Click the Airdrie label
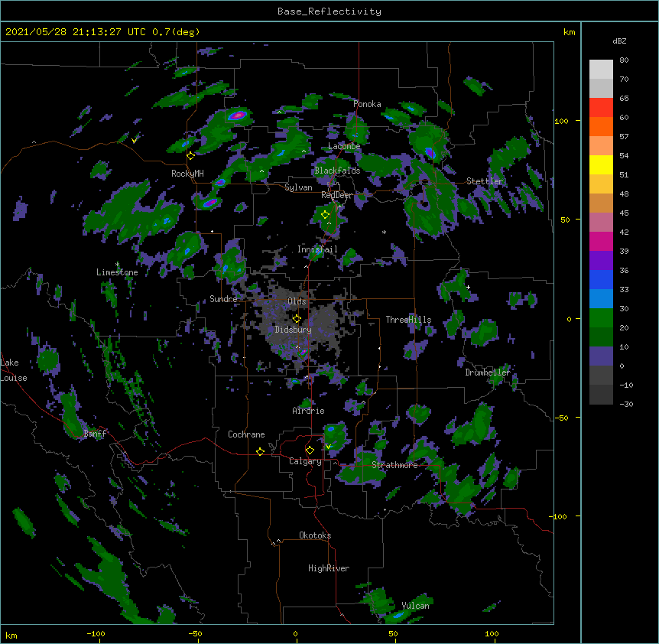The width and height of the screenshot is (659, 644). [x=308, y=411]
